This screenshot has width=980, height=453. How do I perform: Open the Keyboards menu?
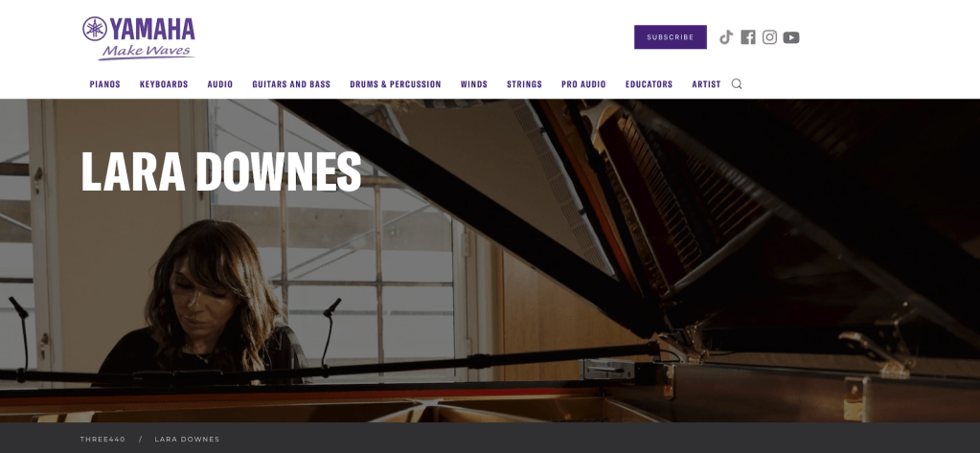click(164, 84)
